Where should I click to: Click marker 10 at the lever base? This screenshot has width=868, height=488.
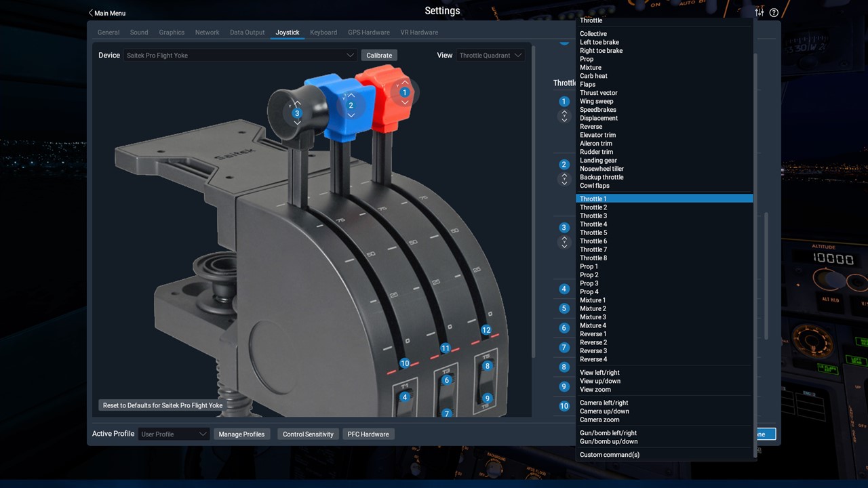(404, 363)
